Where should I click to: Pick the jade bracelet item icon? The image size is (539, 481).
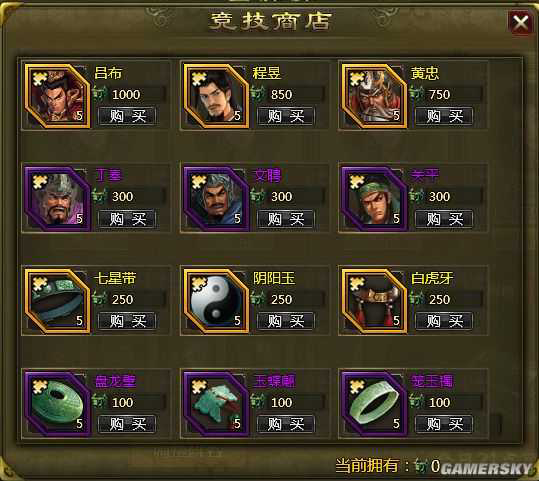[x=374, y=404]
